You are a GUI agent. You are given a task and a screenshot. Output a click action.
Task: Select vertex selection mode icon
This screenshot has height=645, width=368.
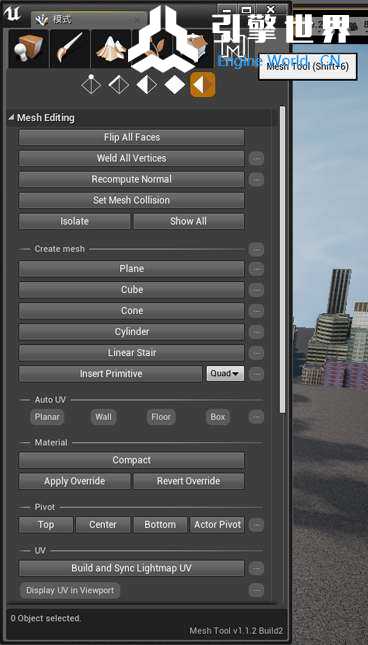pos(91,84)
